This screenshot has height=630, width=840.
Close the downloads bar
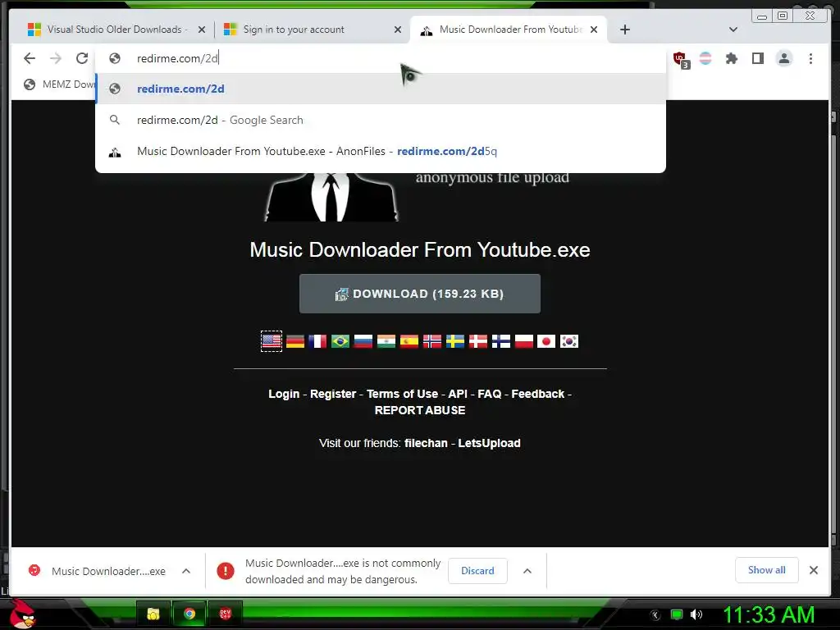(813, 570)
